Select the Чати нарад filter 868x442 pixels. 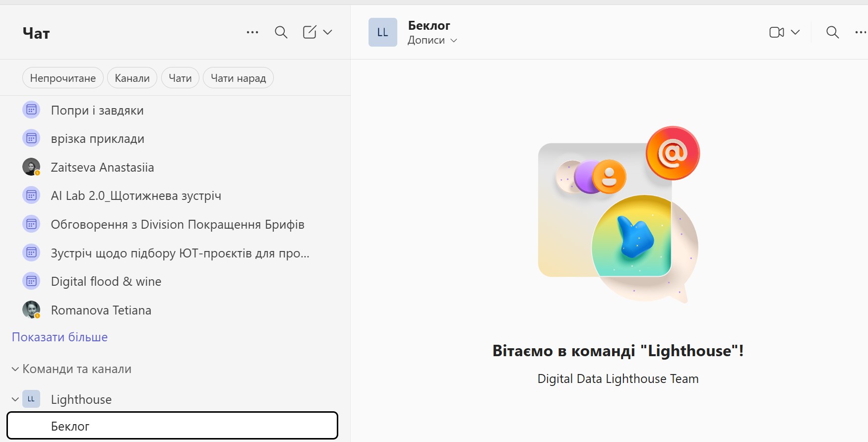click(x=238, y=78)
